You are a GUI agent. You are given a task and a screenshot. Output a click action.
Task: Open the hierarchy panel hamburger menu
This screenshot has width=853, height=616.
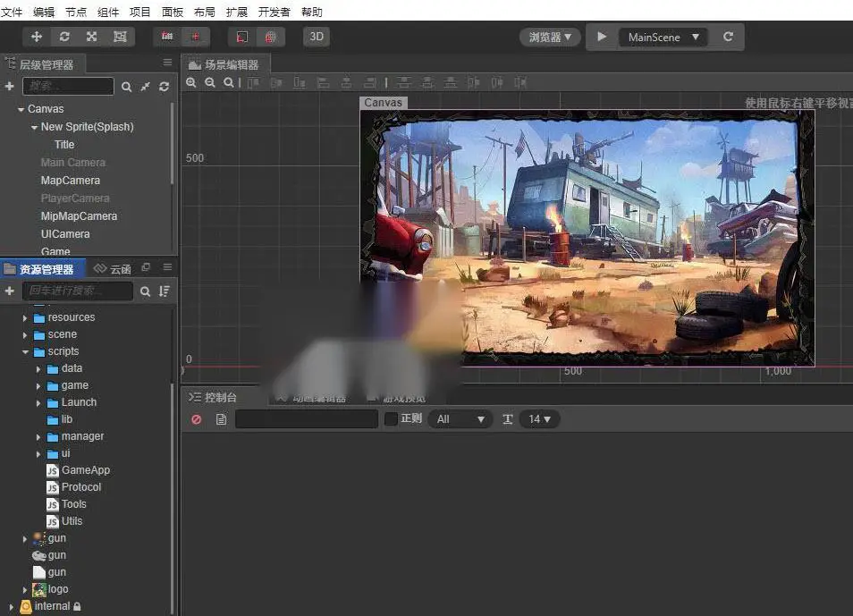coord(167,63)
